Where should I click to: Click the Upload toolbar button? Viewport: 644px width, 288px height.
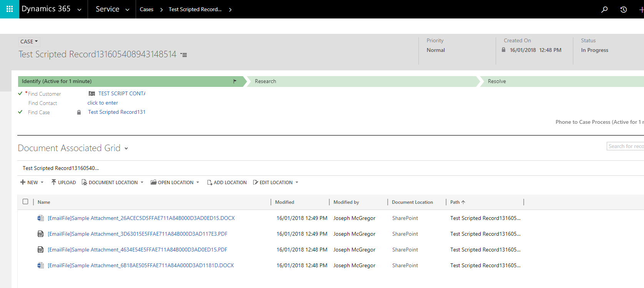click(63, 182)
